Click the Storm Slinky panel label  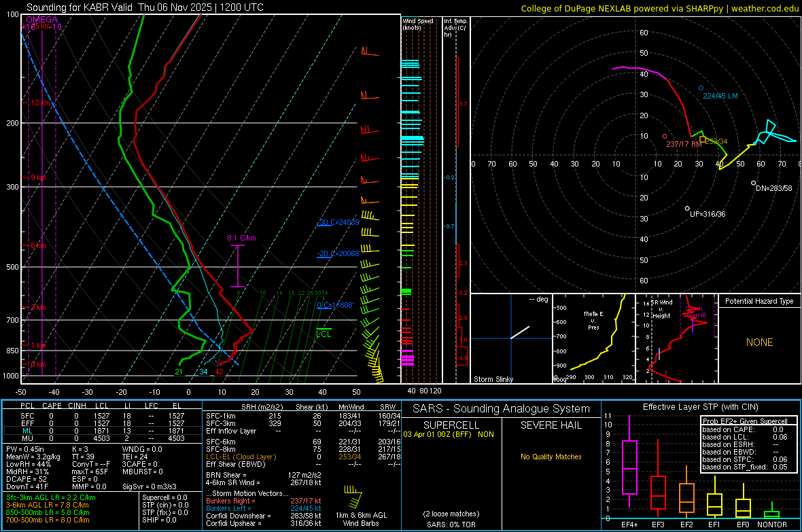[493, 379]
